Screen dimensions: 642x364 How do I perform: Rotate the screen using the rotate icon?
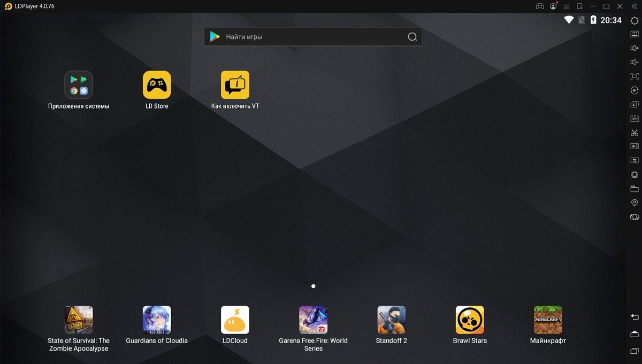[x=635, y=216]
